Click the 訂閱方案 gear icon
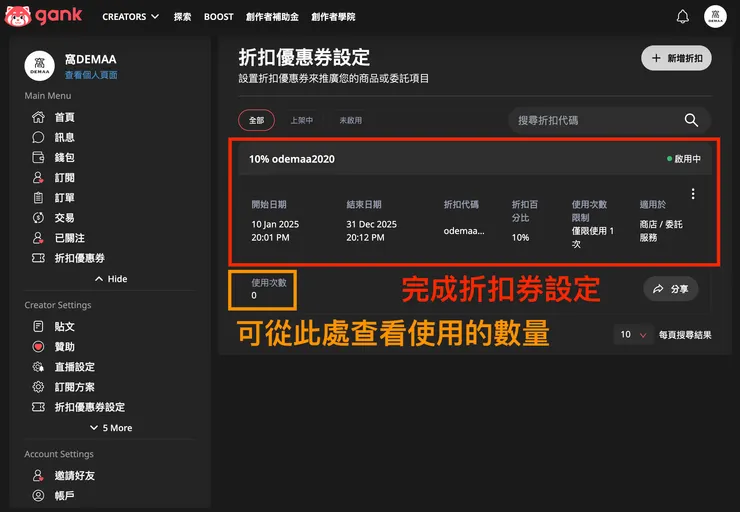740x512 pixels. point(38,387)
